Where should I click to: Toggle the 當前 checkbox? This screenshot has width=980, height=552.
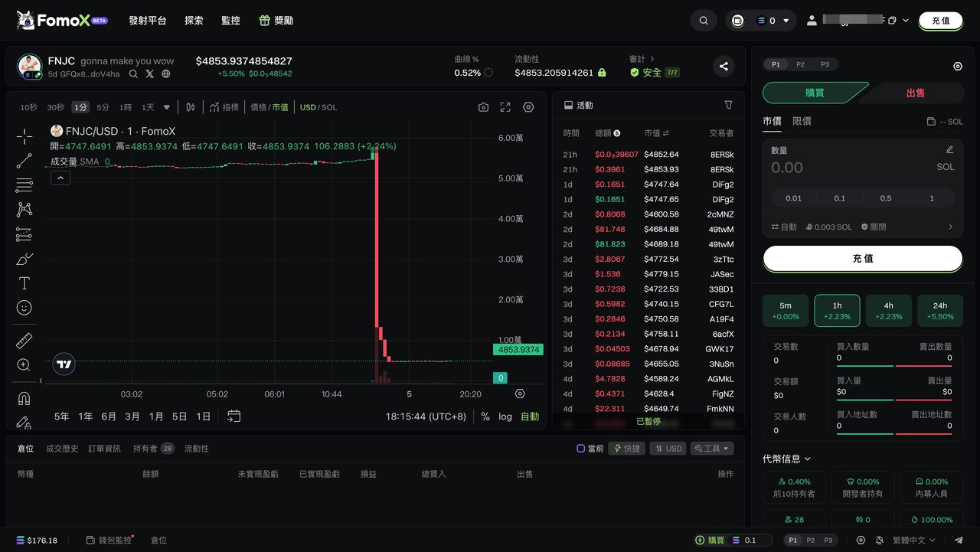581,449
